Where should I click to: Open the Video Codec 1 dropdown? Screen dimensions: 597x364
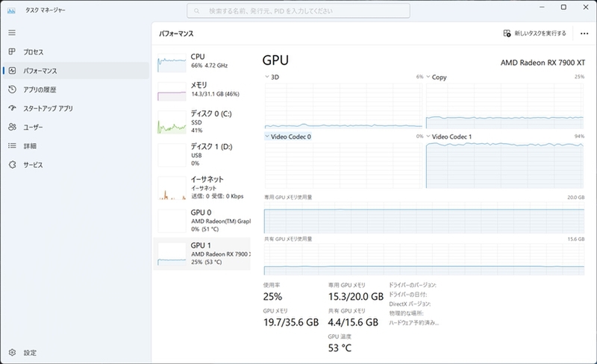coord(428,136)
